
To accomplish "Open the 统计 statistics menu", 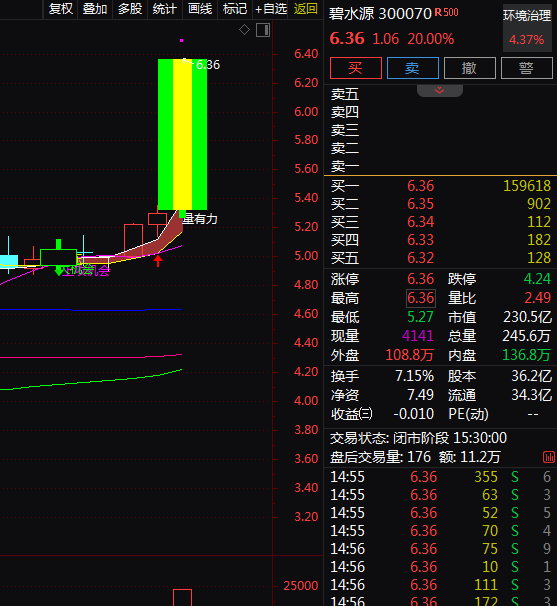I will [164, 9].
